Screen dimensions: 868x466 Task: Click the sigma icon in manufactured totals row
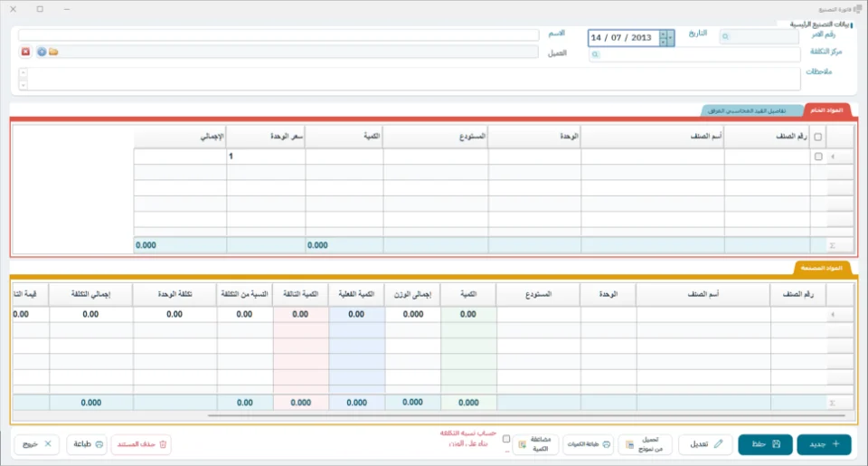point(832,403)
